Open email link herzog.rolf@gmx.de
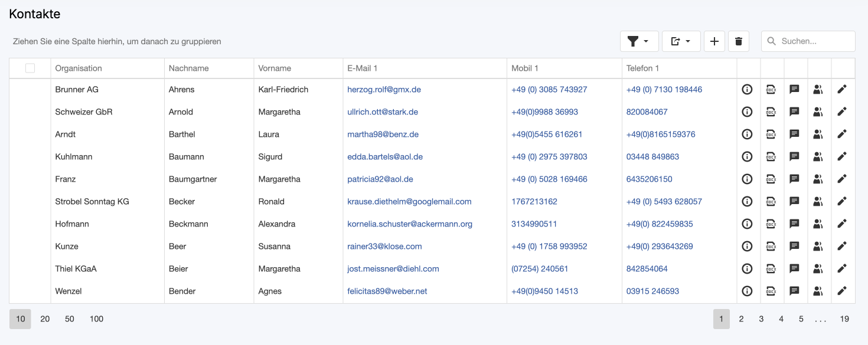This screenshot has height=345, width=868. click(x=384, y=90)
